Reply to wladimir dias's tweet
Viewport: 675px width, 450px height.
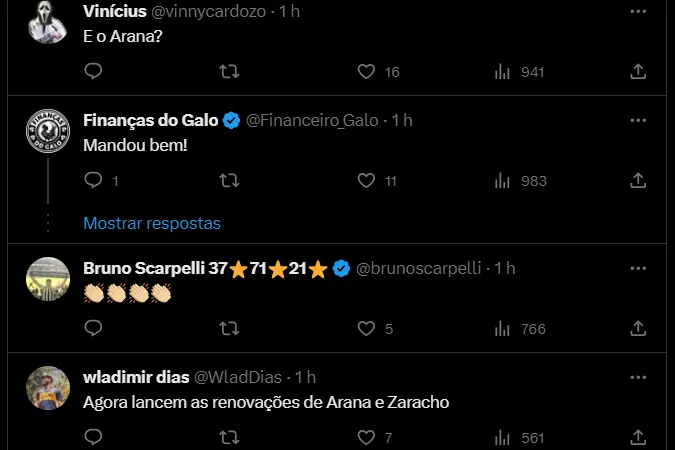(93, 437)
